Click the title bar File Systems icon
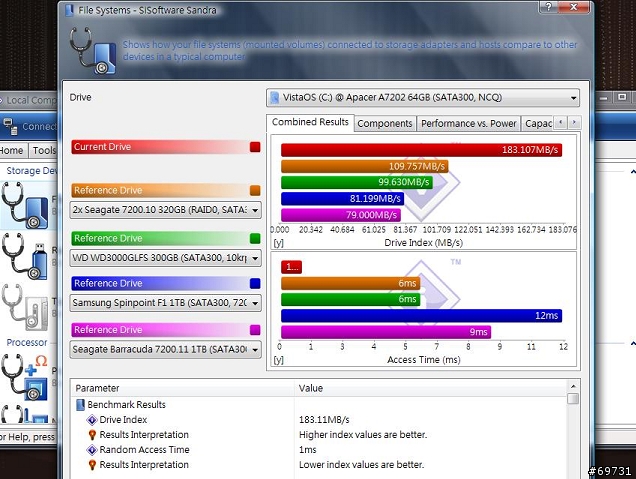This screenshot has height=479, width=636. (69, 10)
